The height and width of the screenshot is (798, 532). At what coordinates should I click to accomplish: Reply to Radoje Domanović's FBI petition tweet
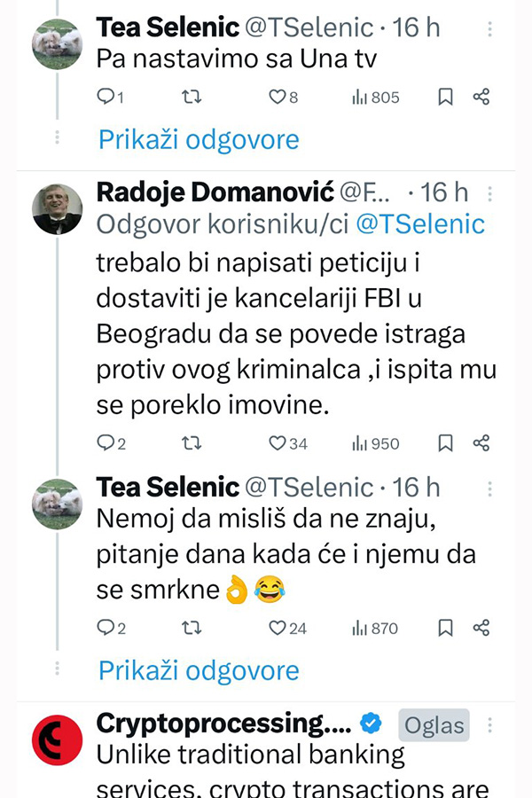[106, 443]
